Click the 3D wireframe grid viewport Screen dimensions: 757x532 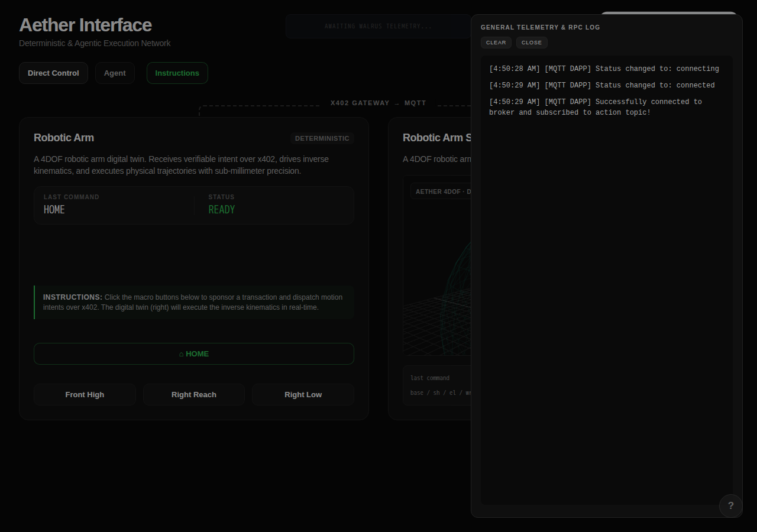(x=437, y=278)
